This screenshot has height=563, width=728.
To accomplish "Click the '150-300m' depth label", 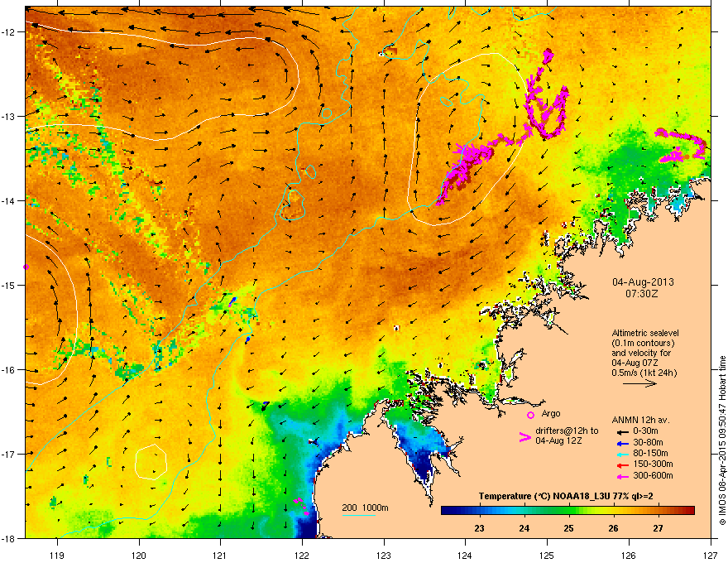I will [x=653, y=464].
